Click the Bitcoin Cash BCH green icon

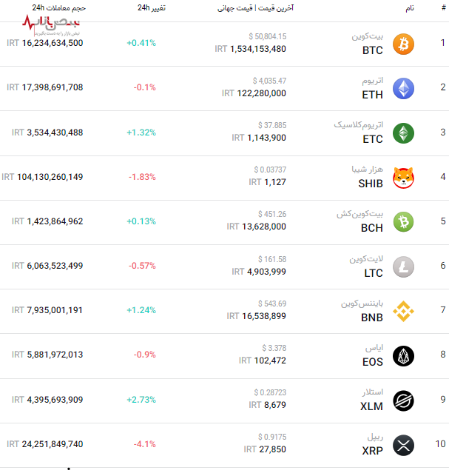(403, 221)
